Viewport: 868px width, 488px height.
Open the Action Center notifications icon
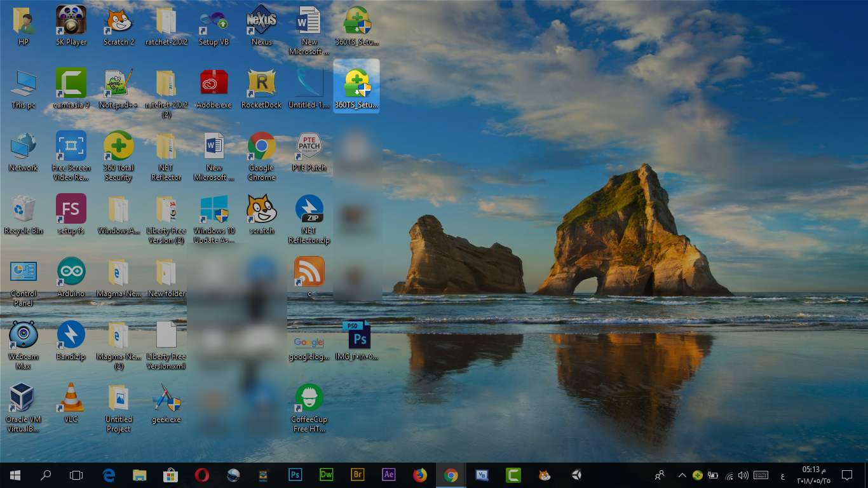(x=846, y=475)
